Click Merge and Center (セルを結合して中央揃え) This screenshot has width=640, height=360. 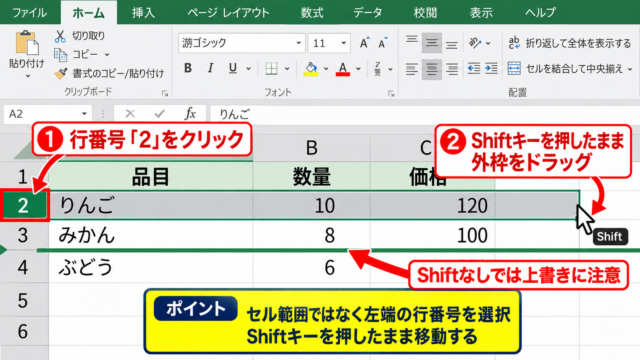point(565,69)
